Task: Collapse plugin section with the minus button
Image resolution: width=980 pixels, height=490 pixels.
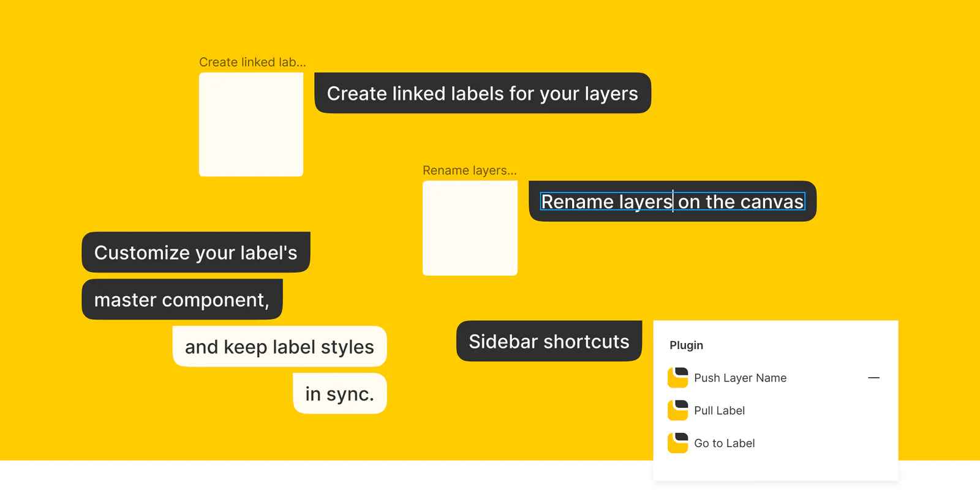Action: click(873, 378)
